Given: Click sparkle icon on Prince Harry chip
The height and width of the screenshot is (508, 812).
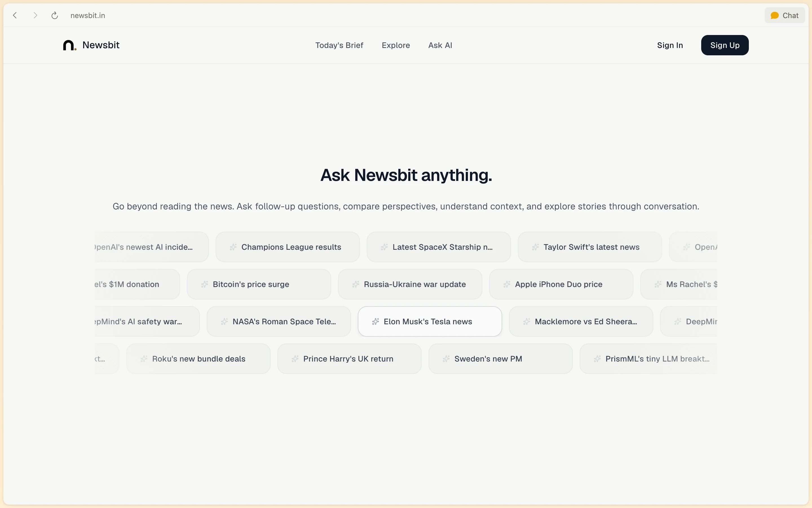Looking at the screenshot, I should point(295,359).
